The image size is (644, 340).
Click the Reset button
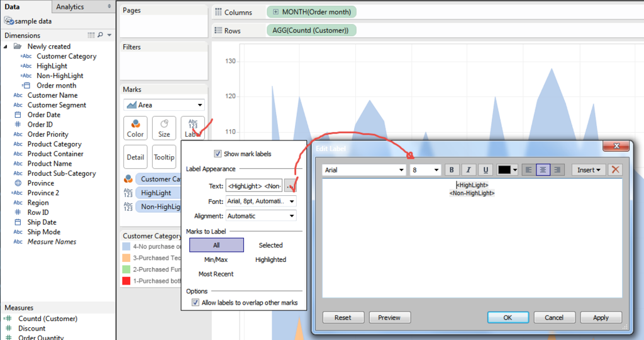343,317
